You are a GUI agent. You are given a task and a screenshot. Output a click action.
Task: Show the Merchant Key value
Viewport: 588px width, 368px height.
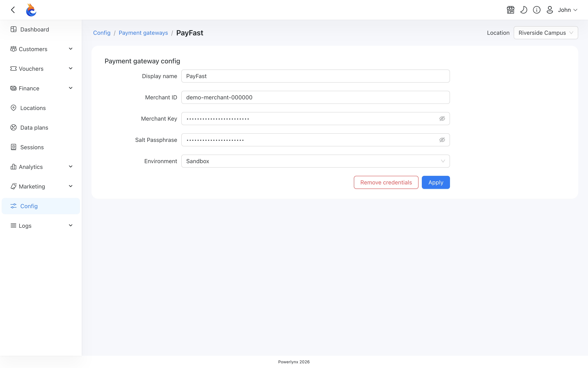click(442, 119)
